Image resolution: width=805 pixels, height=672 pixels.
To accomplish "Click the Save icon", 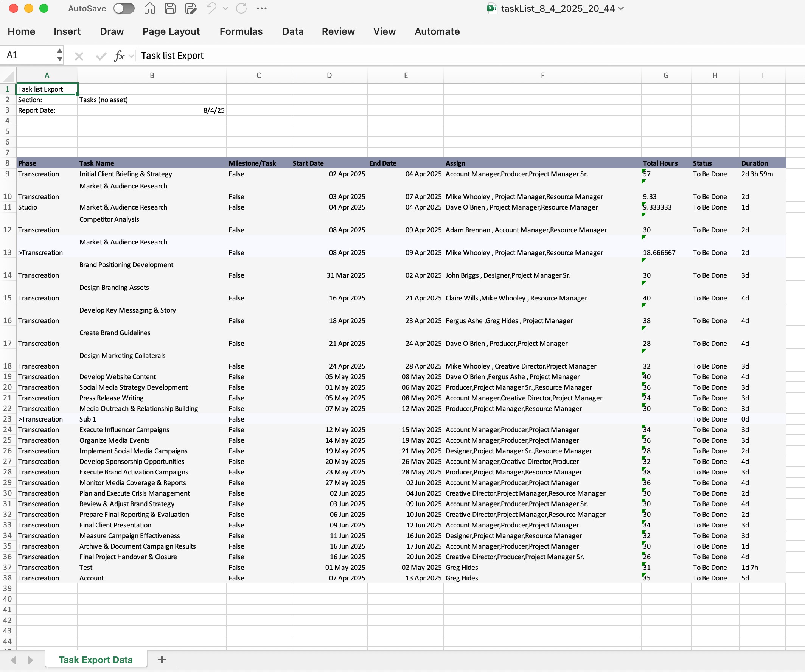I will click(x=170, y=8).
